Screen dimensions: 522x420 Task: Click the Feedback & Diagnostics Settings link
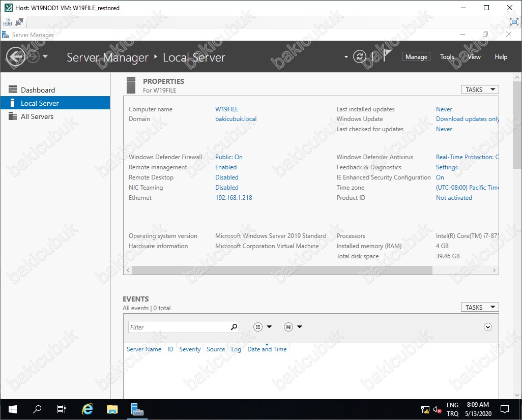(447, 167)
